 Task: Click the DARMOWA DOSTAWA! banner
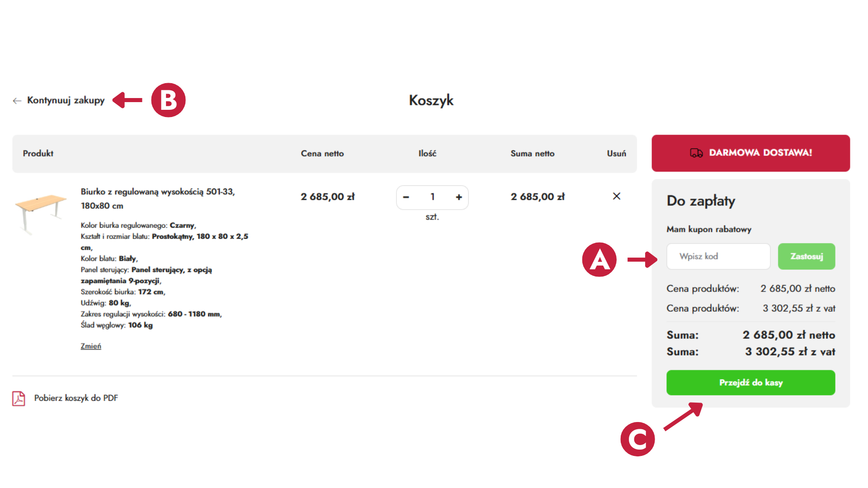pos(760,153)
